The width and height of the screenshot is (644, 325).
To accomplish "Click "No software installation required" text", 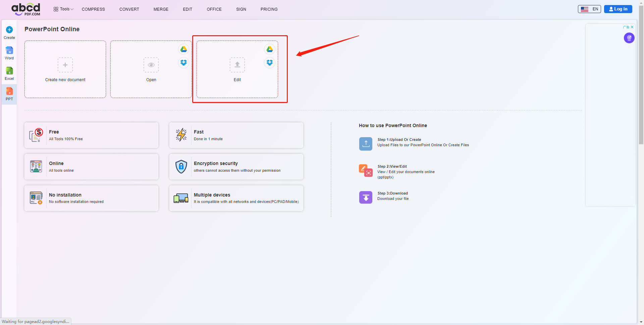I will 76,202.
